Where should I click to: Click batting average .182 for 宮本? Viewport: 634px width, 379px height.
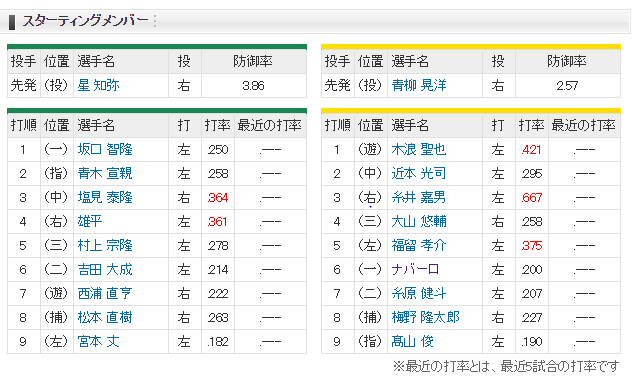click(x=218, y=342)
